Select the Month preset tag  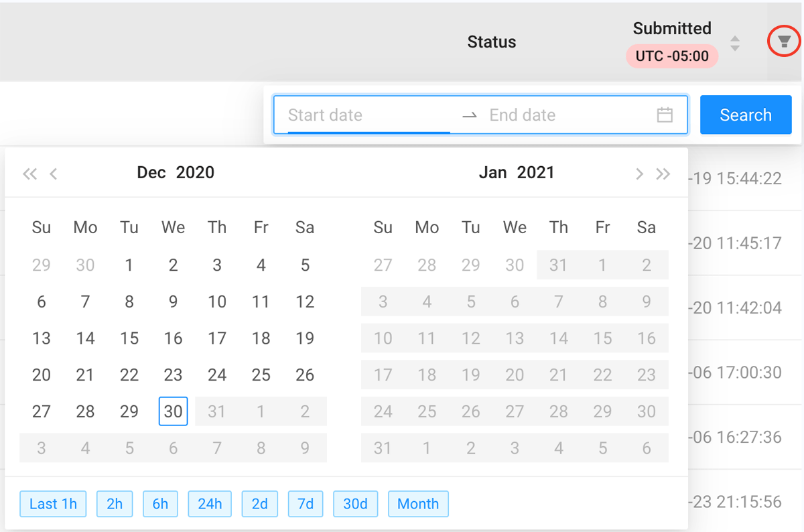pyautogui.click(x=418, y=504)
